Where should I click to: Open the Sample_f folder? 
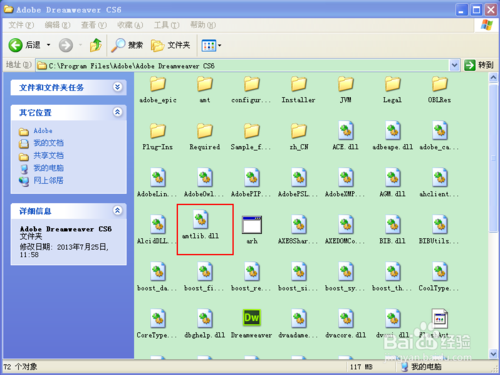coord(251,137)
